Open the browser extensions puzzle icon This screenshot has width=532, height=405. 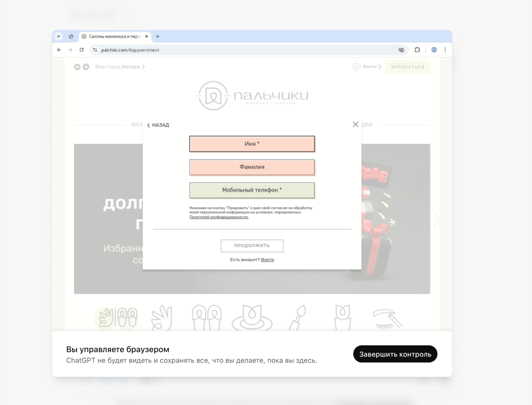pyautogui.click(x=417, y=50)
